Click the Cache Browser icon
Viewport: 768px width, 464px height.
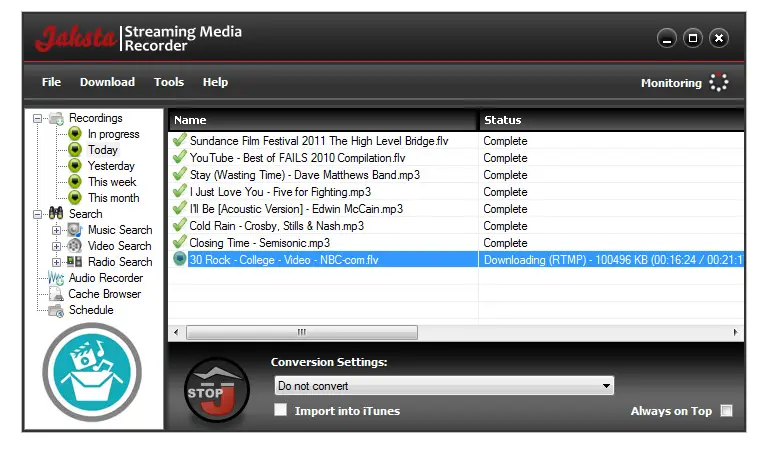56,294
